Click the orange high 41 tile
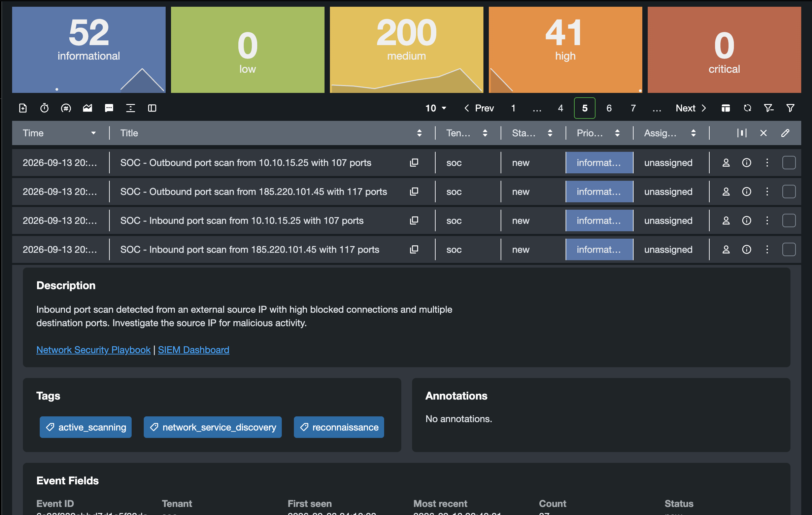The width and height of the screenshot is (812, 515). click(x=566, y=50)
